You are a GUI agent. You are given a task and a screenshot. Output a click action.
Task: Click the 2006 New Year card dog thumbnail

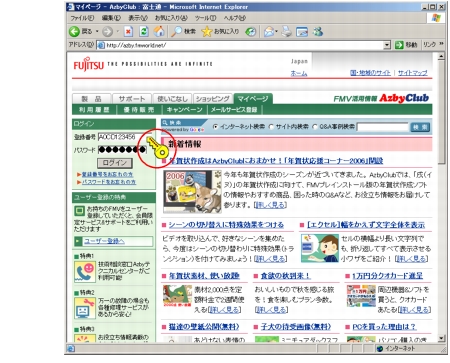pyautogui.click(x=192, y=191)
